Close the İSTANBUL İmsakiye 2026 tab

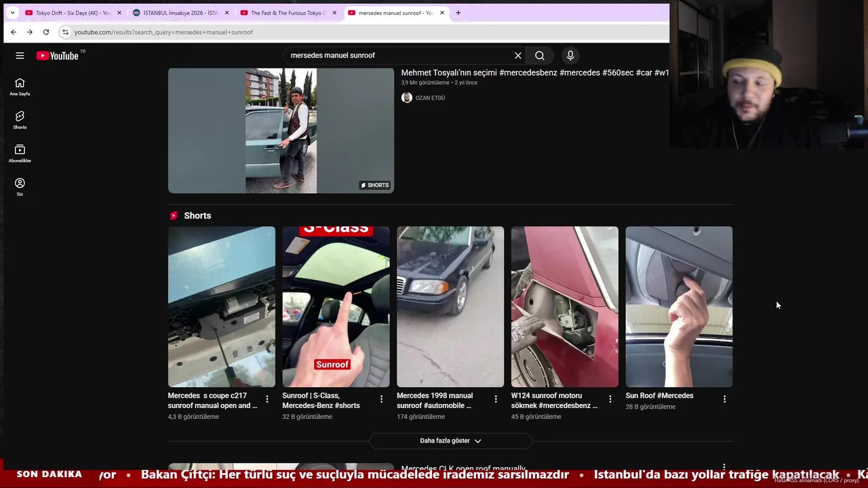point(226,13)
